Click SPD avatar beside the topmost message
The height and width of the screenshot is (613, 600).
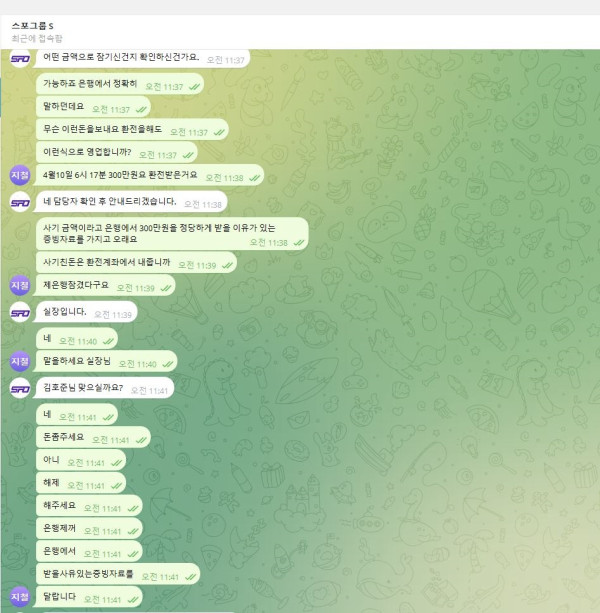pos(20,59)
